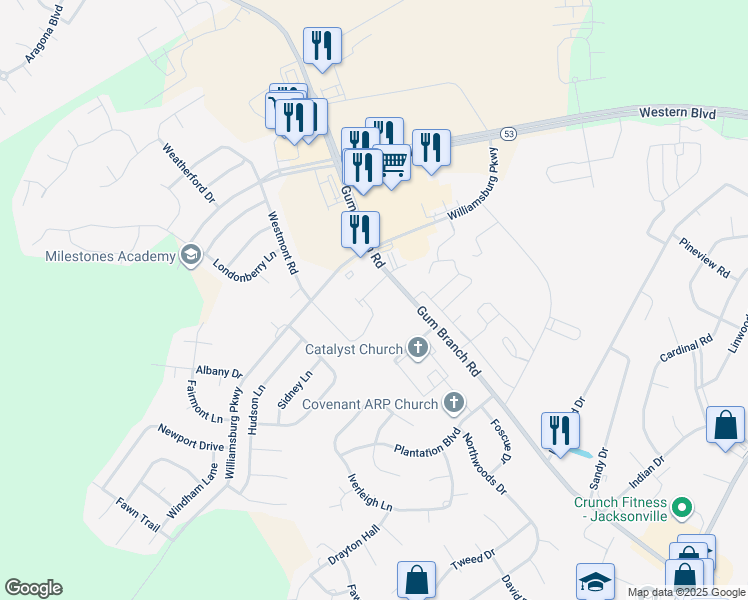Select the Crunch Fitness - Jacksonville label

pyautogui.click(x=620, y=509)
